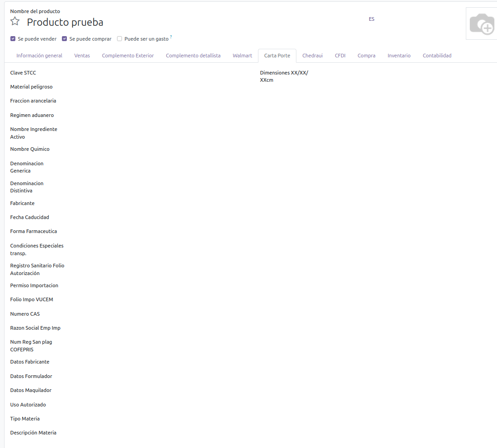Open the Información general tab
This screenshot has height=448, width=497.
tap(39, 56)
